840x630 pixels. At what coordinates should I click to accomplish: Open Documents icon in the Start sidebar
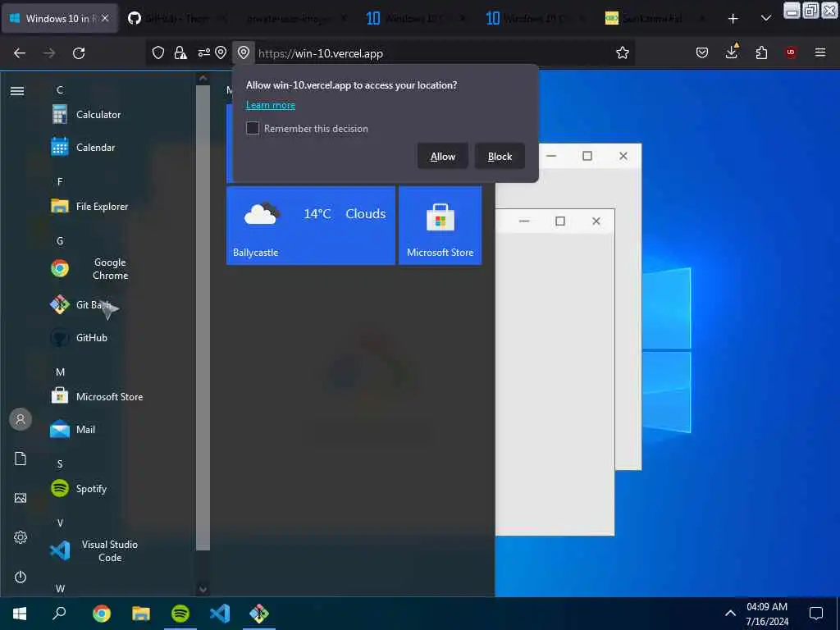21,459
